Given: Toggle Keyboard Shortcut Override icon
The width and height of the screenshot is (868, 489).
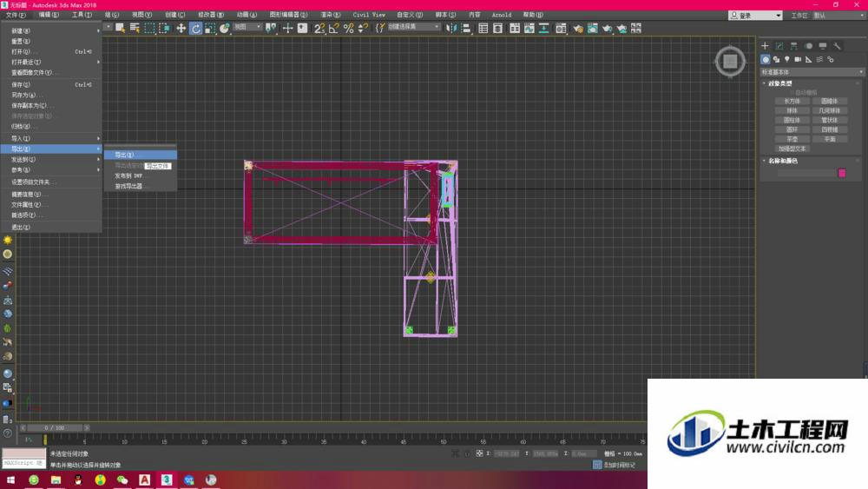Looking at the screenshot, I should (302, 29).
